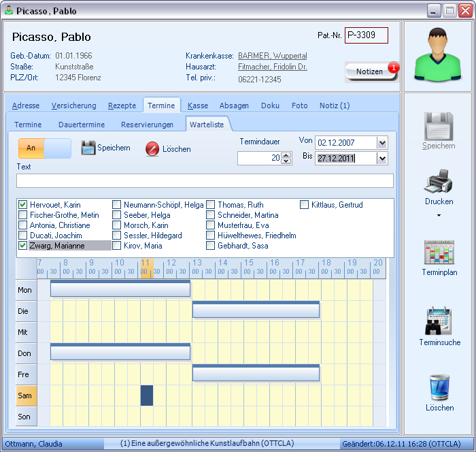Click the large Speichern floppy disk in sidebar
The image size is (476, 452).
point(439,126)
